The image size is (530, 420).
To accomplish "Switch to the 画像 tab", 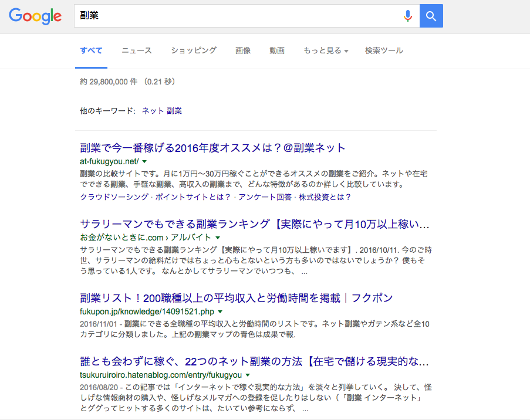I will tap(242, 50).
